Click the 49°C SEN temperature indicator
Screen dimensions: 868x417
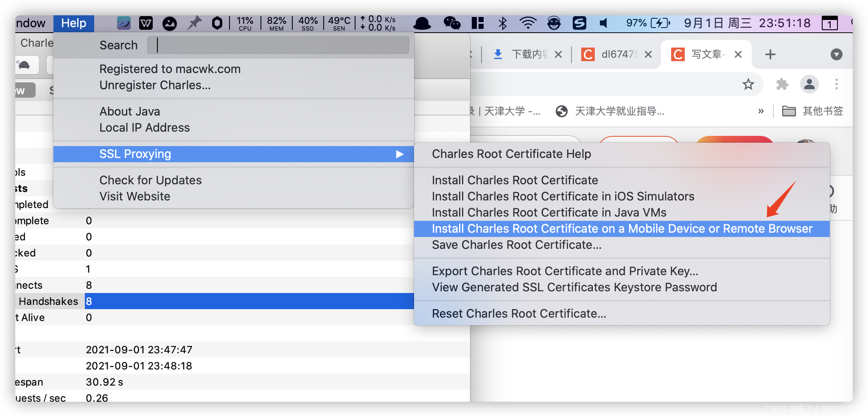(x=339, y=23)
